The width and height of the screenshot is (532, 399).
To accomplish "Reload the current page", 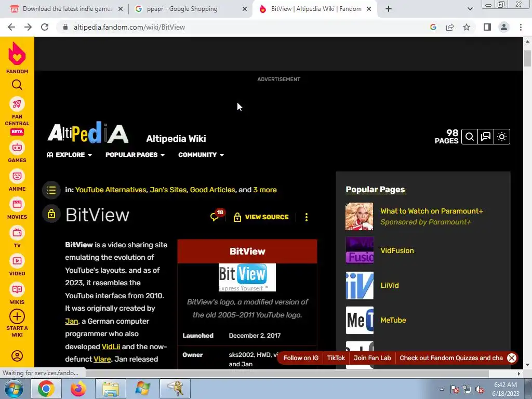I will (x=45, y=27).
